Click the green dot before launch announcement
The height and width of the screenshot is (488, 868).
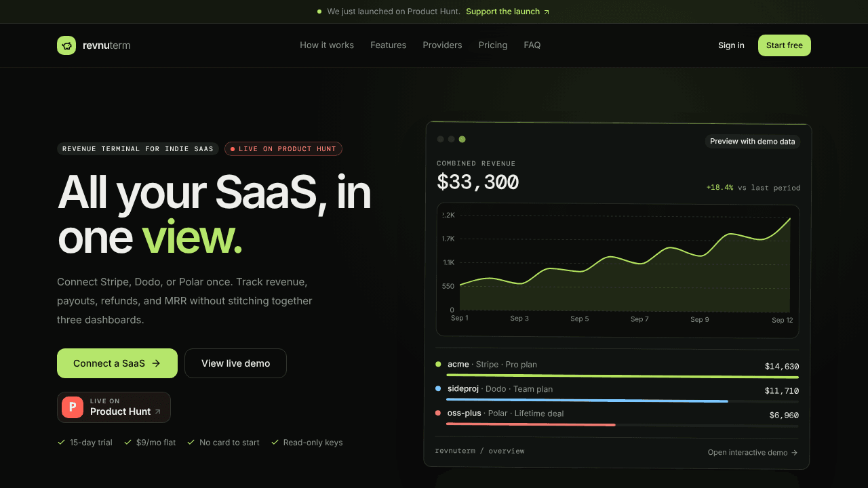pos(319,12)
